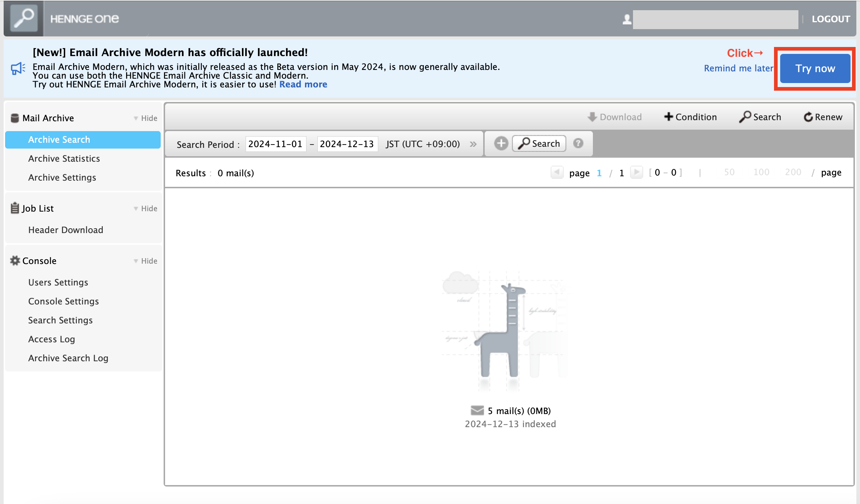860x504 pixels.
Task: Click LOGOUT in the header
Action: (831, 19)
